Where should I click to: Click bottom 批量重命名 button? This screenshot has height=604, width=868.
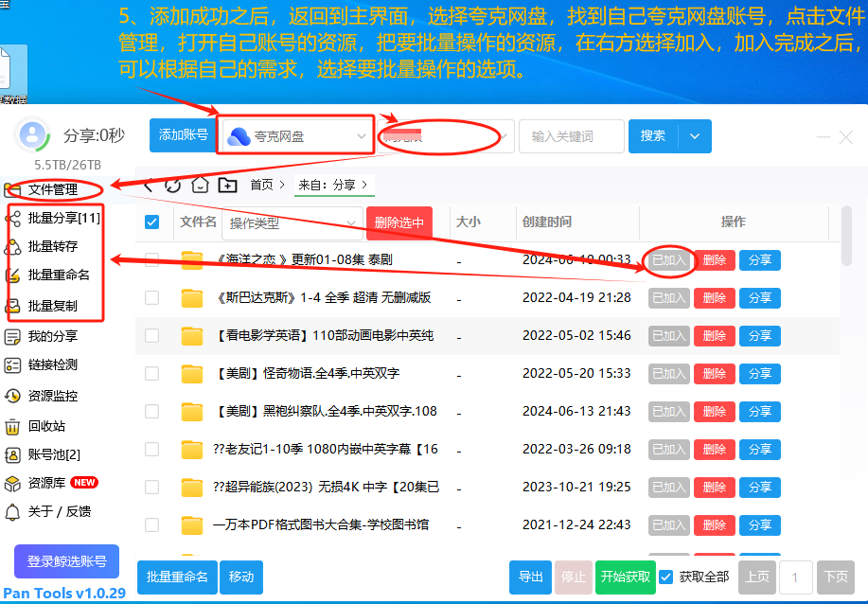[177, 577]
